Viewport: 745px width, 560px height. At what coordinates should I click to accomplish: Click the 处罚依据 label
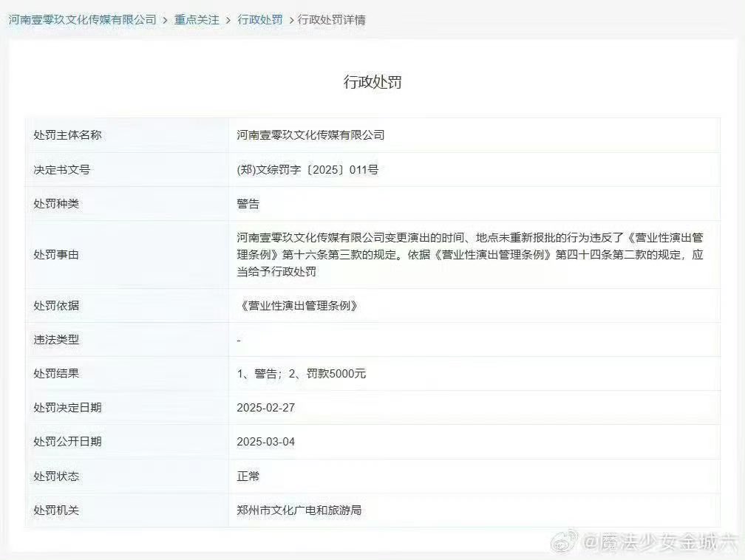tap(56, 305)
